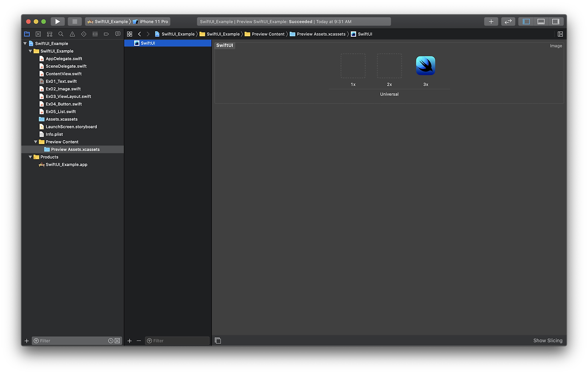The width and height of the screenshot is (588, 374).
Task: Collapse the SwiftUI_Example project root
Action: (x=25, y=44)
